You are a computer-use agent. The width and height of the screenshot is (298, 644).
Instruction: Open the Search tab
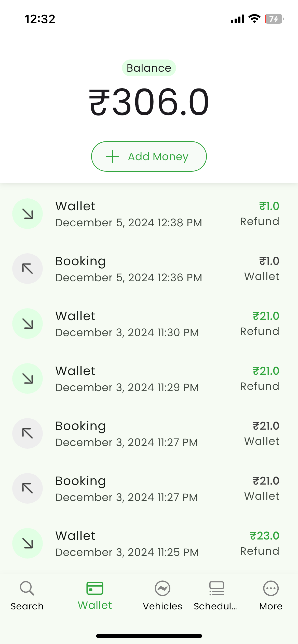pos(27,596)
